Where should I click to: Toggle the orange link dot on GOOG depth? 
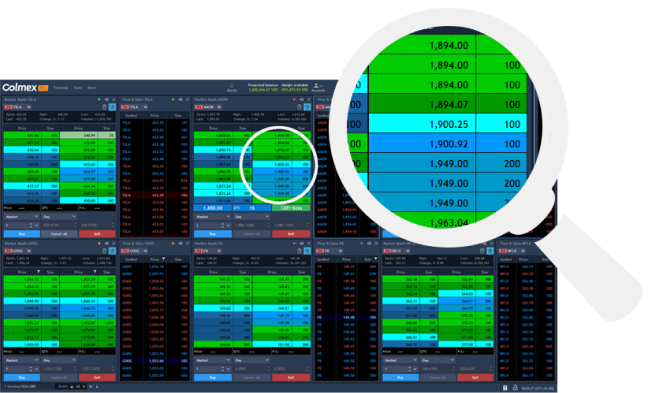(x=99, y=243)
